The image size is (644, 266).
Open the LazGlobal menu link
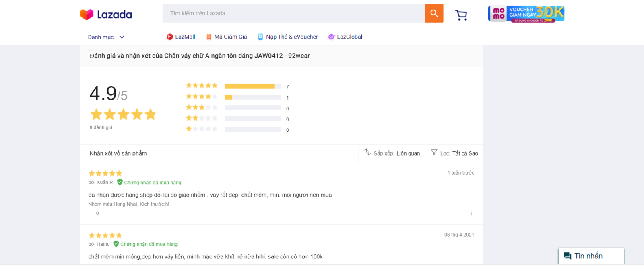(349, 37)
